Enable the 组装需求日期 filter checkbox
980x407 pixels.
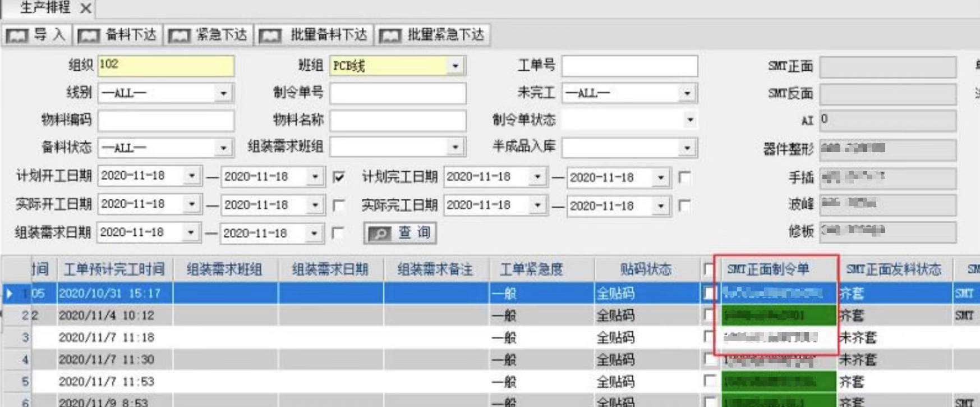pos(338,233)
